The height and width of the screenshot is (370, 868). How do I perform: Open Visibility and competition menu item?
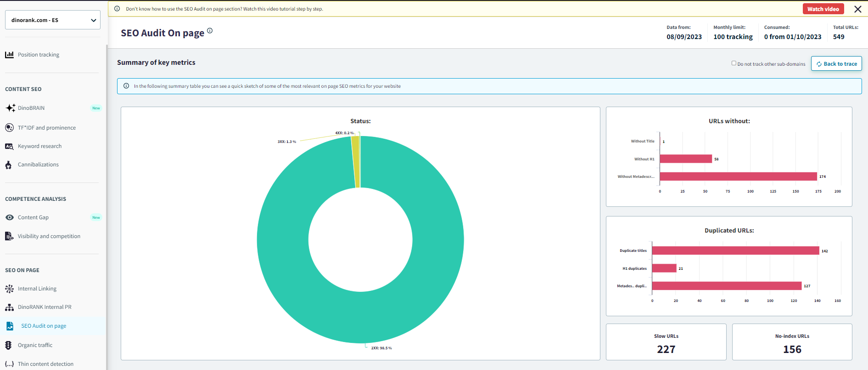(x=49, y=236)
